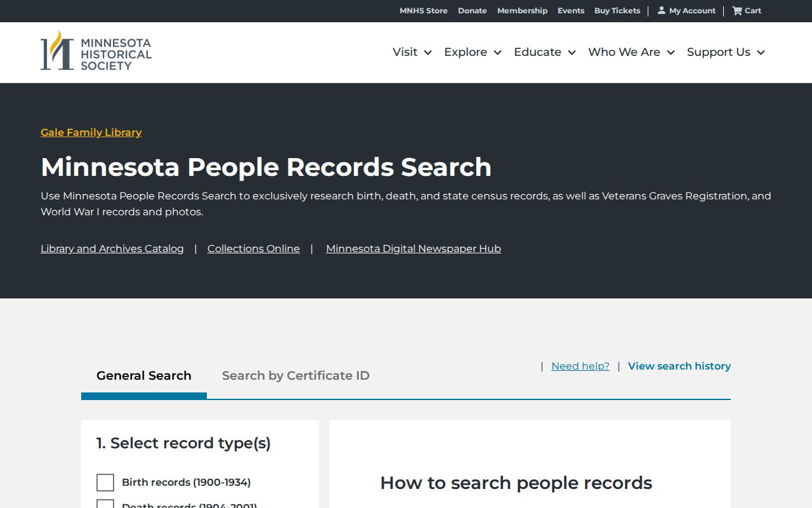Click the Need help? link
The width and height of the screenshot is (812, 508).
(580, 366)
